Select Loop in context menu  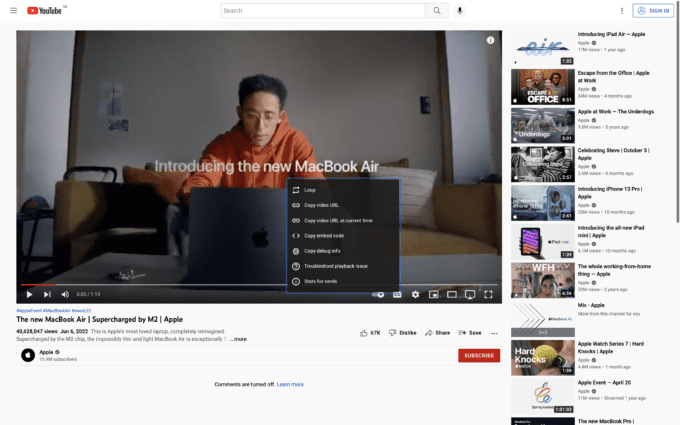pyautogui.click(x=343, y=190)
